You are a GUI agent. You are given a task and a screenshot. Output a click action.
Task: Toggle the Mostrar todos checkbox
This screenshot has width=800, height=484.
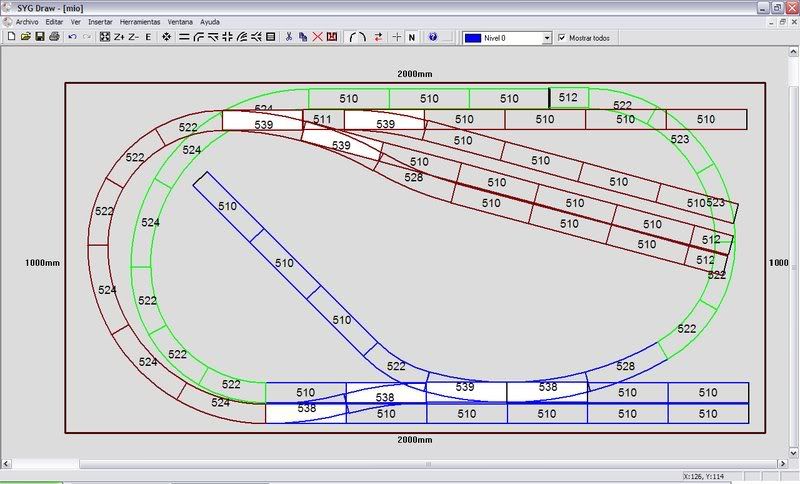coord(562,38)
